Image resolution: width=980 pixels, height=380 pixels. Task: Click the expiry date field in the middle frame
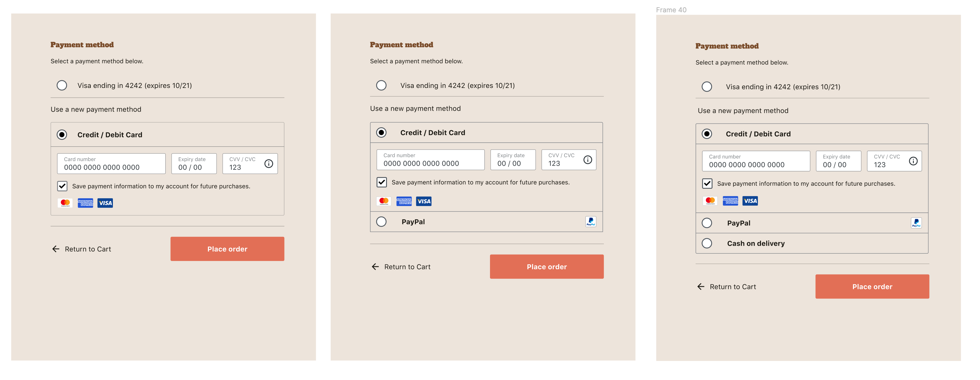(x=513, y=160)
